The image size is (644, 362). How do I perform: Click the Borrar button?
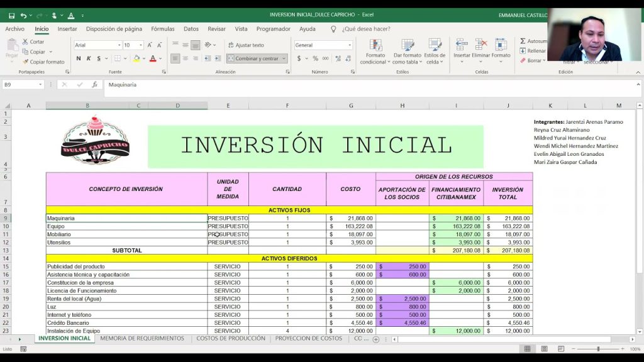[533, 61]
